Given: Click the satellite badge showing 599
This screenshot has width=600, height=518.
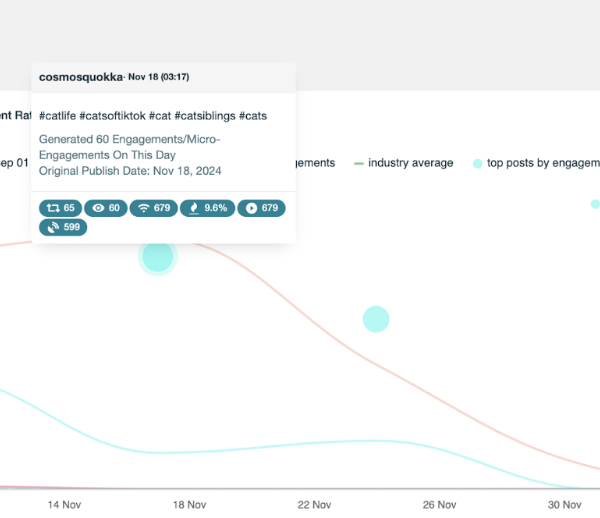Looking at the screenshot, I should click(63, 227).
